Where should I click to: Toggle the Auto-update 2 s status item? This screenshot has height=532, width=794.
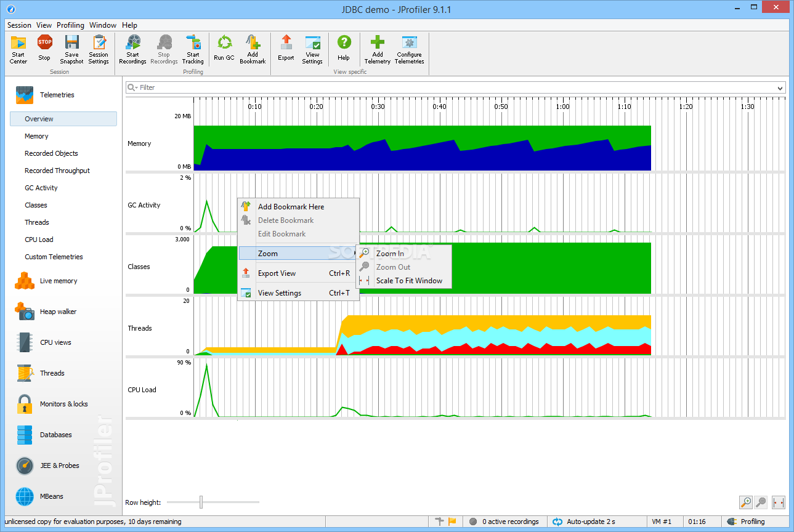[584, 522]
